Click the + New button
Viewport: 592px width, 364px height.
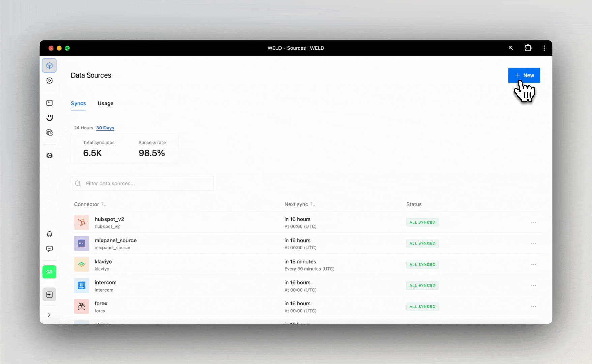[524, 75]
